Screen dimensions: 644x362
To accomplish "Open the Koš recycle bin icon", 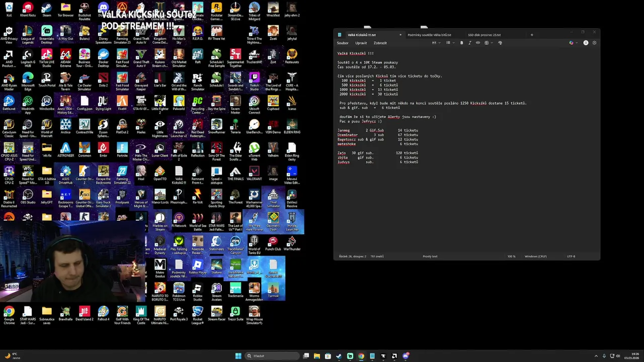I will (9, 10).
